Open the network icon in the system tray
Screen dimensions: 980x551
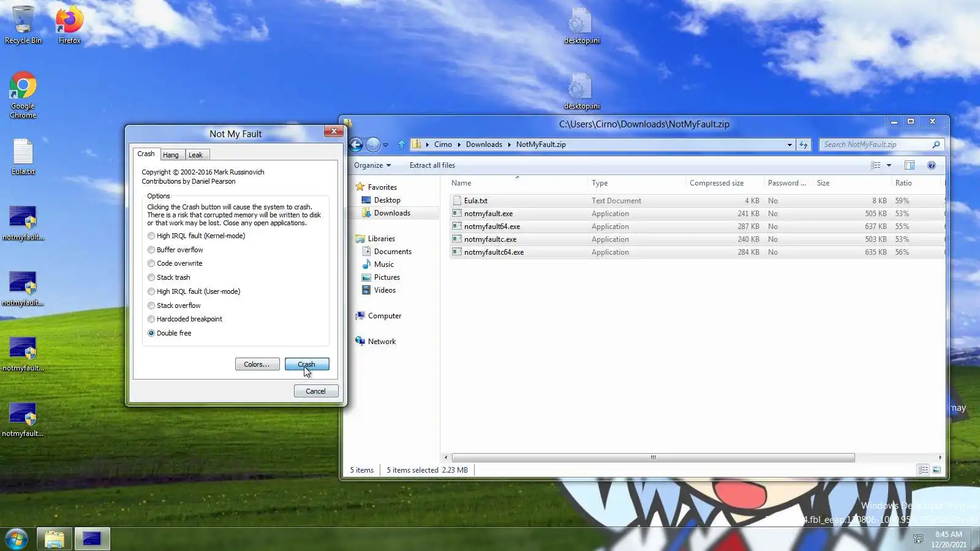[x=918, y=539]
